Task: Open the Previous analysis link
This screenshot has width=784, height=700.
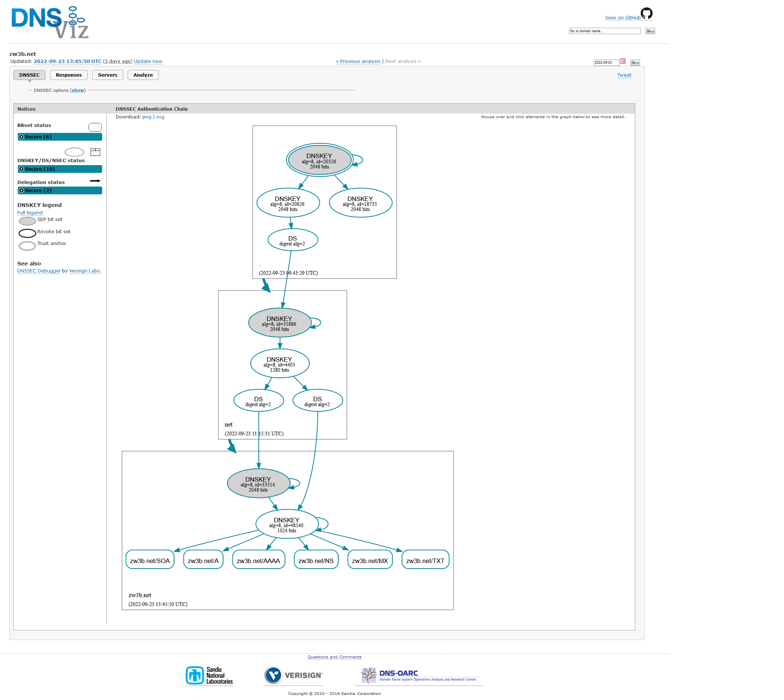Action: coord(358,61)
